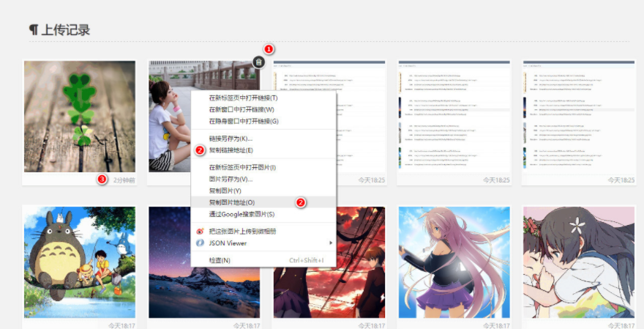644x329 pixels.
Task: Select 图片另存为(V)... entry
Action: (263, 180)
